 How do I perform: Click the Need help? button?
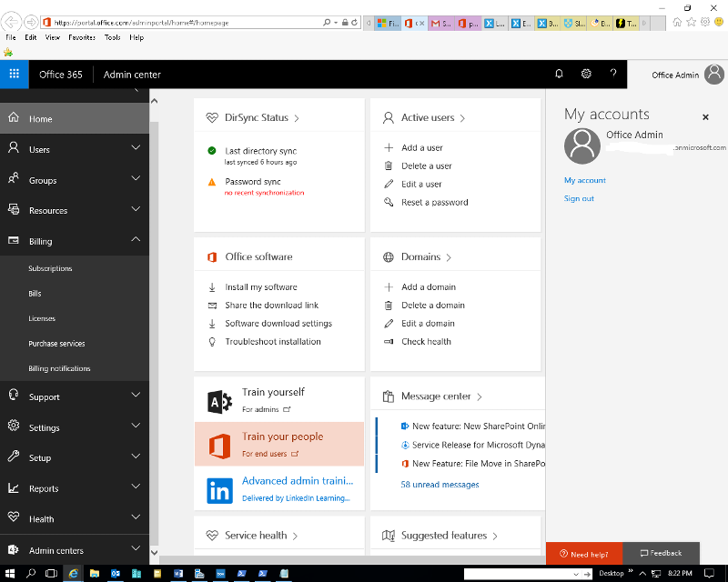(584, 554)
